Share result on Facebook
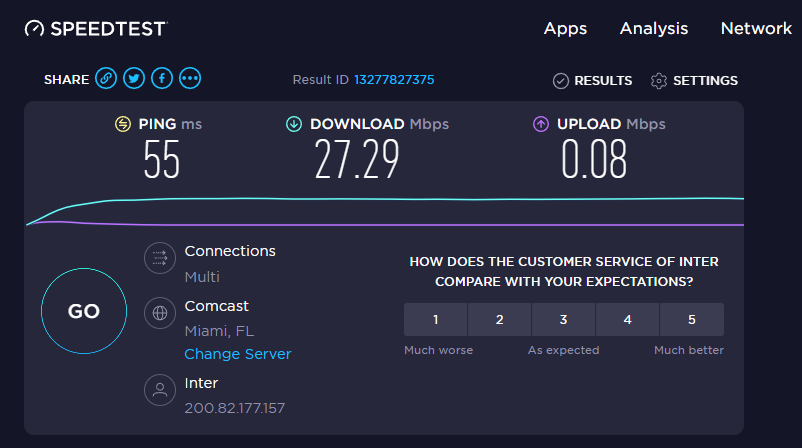Viewport: 802px width, 448px height. [162, 78]
